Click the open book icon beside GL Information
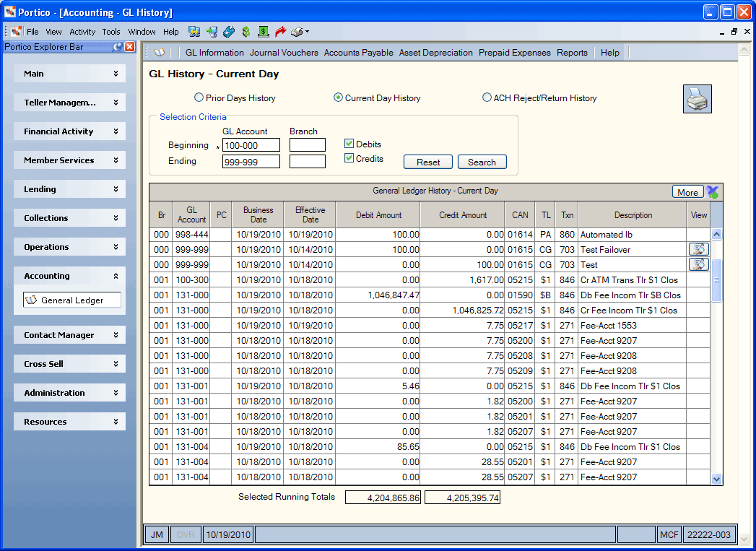The width and height of the screenshot is (756, 551). pos(159,53)
